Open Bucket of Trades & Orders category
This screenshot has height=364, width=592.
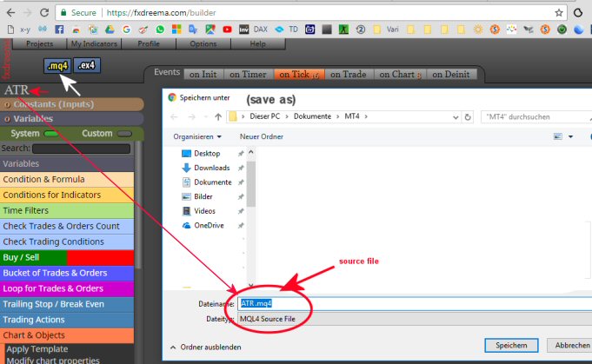point(67,273)
